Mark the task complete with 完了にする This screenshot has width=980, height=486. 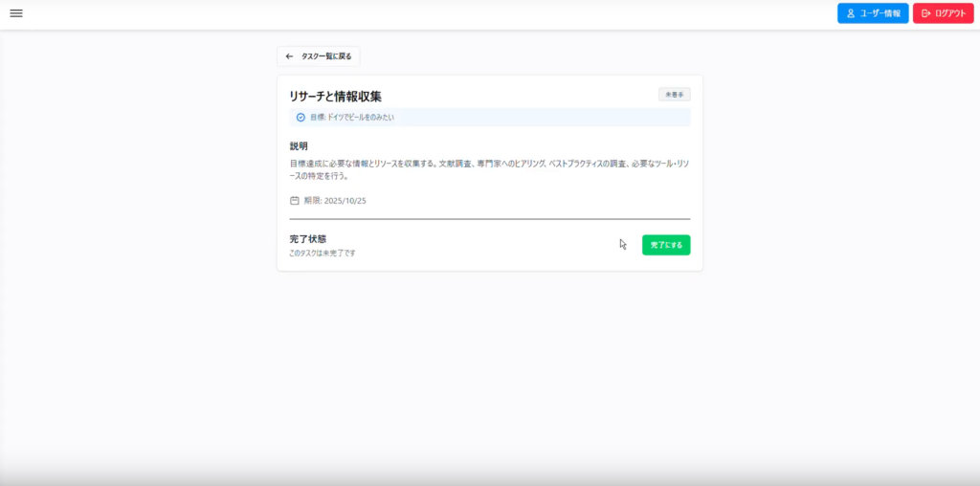pos(665,245)
